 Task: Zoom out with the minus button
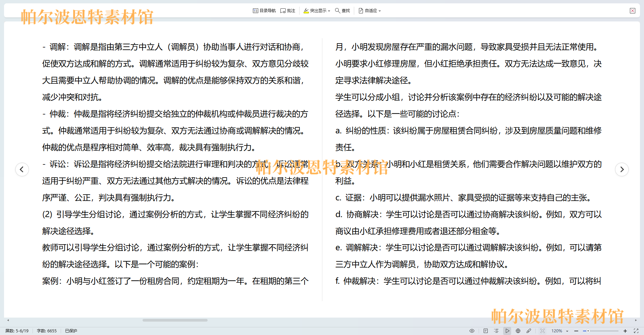pyautogui.click(x=576, y=331)
